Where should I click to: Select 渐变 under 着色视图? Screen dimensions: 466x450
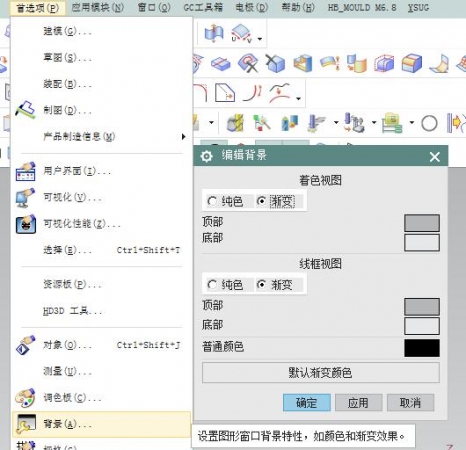(x=276, y=201)
